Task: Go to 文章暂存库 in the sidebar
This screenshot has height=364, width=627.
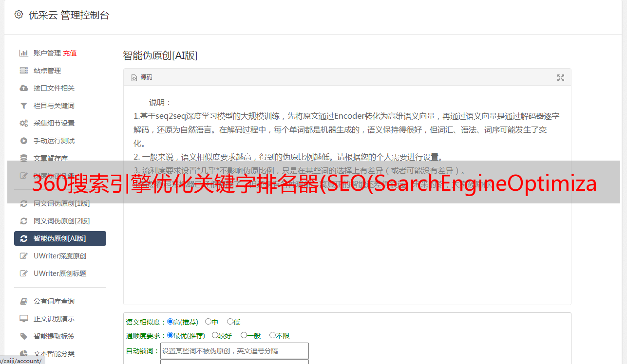Action: 51,158
